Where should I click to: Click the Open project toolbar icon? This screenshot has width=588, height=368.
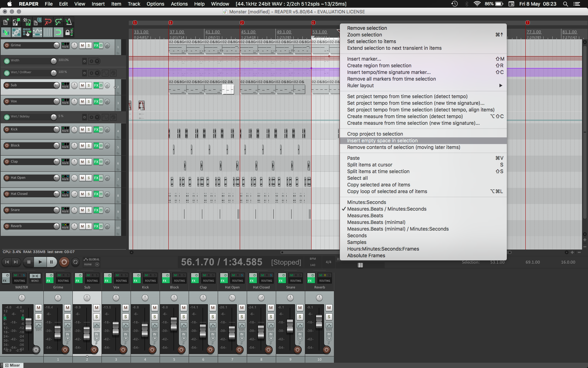point(16,22)
